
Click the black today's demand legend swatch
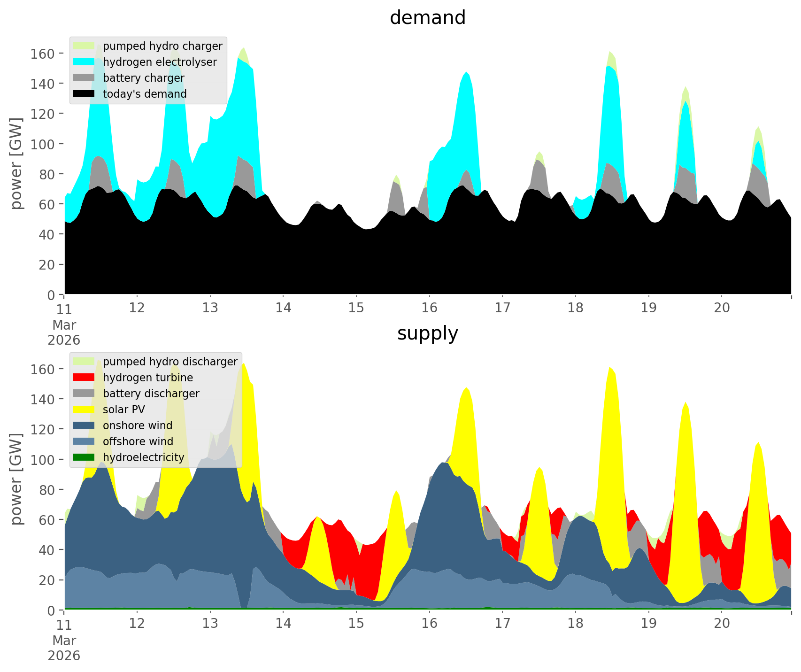[84, 94]
